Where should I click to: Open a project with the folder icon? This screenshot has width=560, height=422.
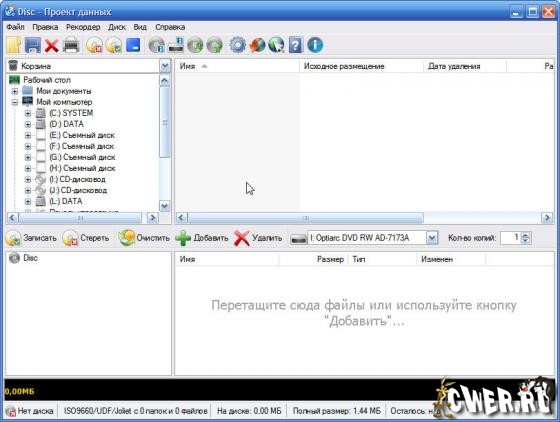[x=14, y=45]
